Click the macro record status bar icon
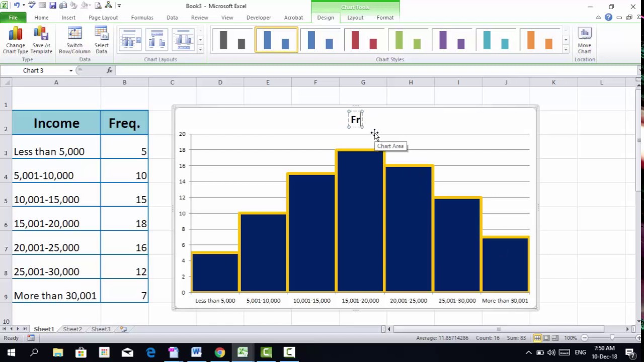The image size is (644, 362). [x=31, y=338]
